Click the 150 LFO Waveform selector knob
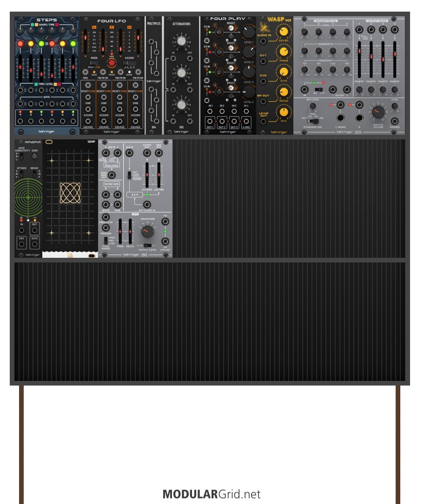Image resolution: width=424 pixels, height=504 pixels. click(x=147, y=231)
